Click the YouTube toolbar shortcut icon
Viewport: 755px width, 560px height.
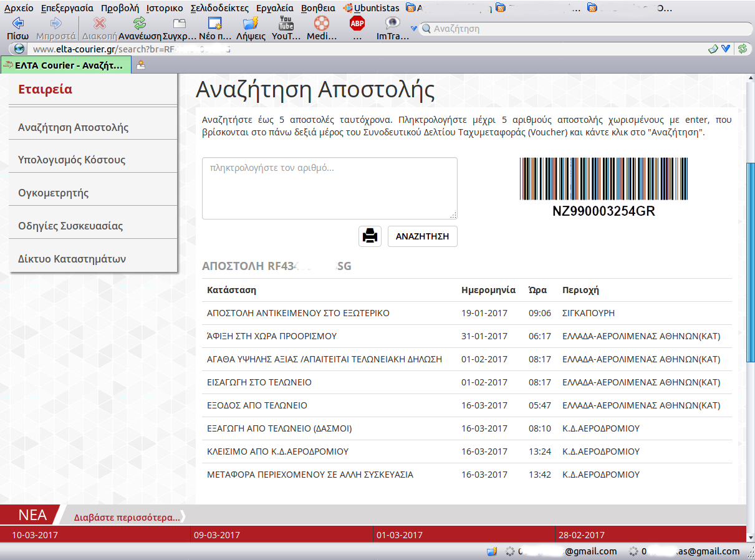coord(286,24)
